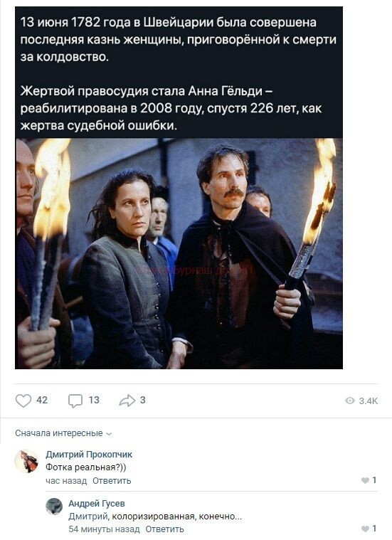Click the 13 comments counter
Viewport: 392px width, 540px height.
click(94, 400)
